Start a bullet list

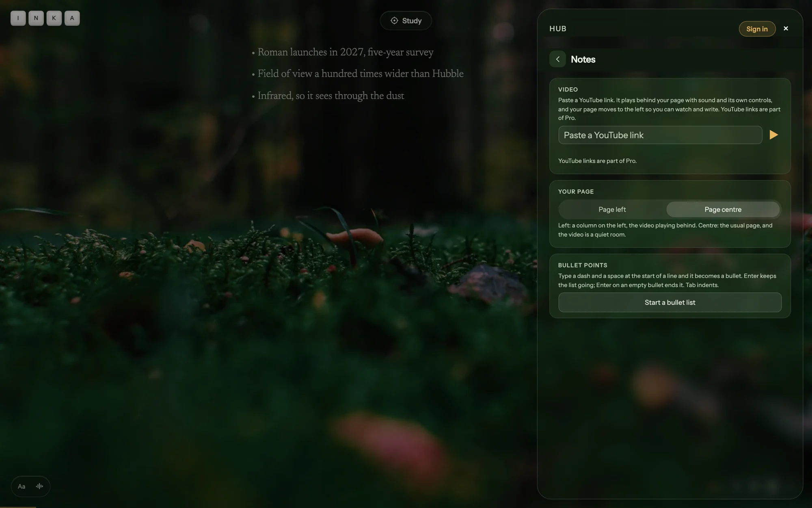670,302
